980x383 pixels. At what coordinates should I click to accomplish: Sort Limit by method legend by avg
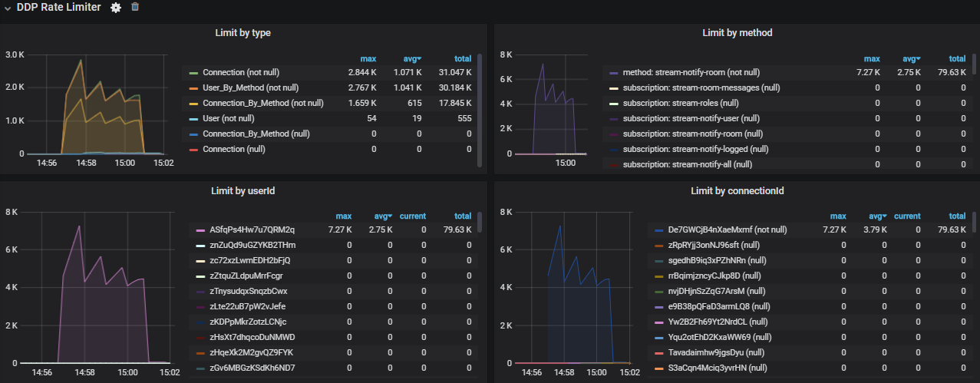click(x=911, y=58)
